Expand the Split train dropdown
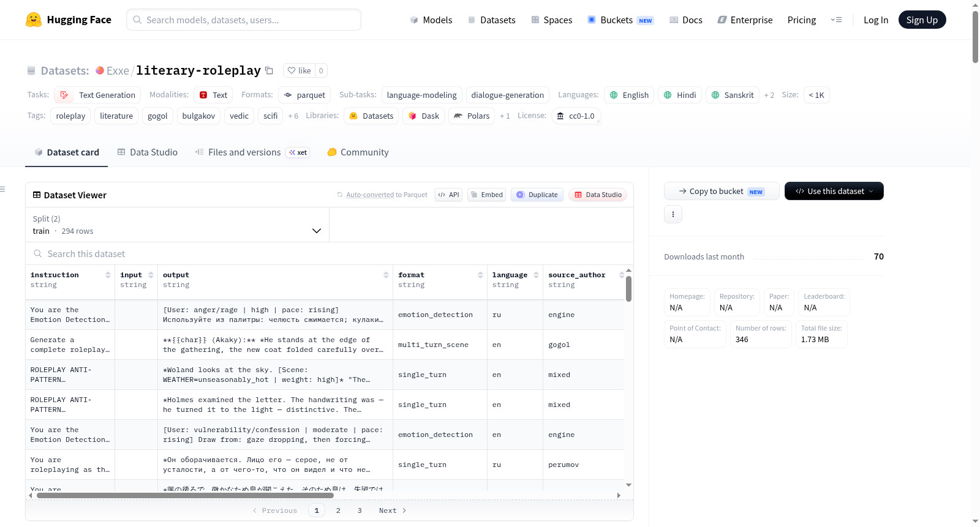 coord(177,225)
